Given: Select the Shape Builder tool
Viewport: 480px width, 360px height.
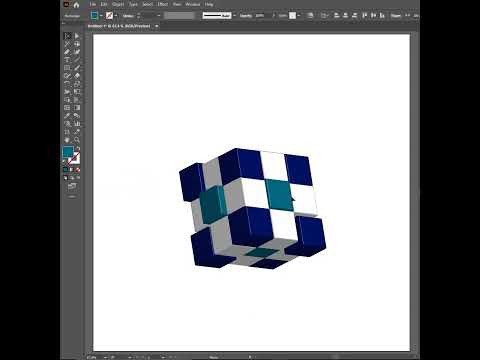Looking at the screenshot, I should tap(68, 100).
